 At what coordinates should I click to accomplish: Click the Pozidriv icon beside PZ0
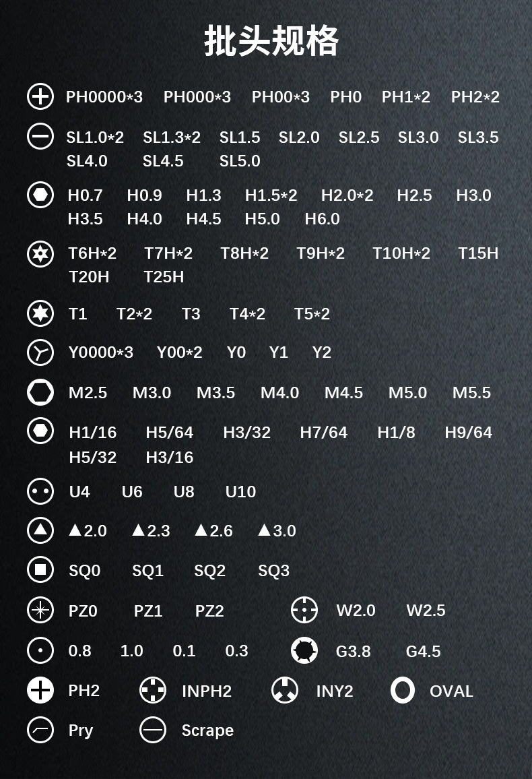pos(40,611)
